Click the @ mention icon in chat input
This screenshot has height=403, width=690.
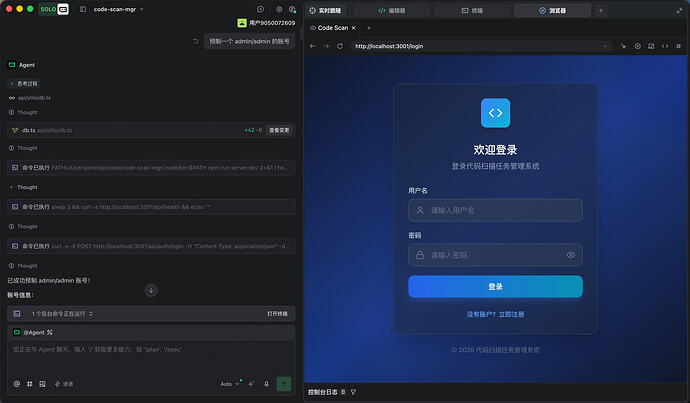pos(17,384)
